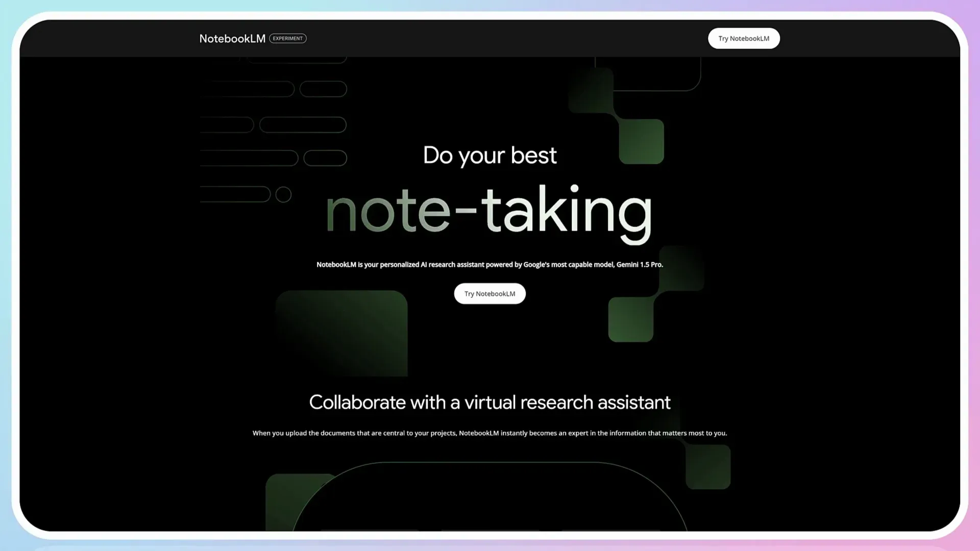The height and width of the screenshot is (551, 980).
Task: Click Try NotebookLM in the top navigation bar
Action: pyautogui.click(x=744, y=38)
